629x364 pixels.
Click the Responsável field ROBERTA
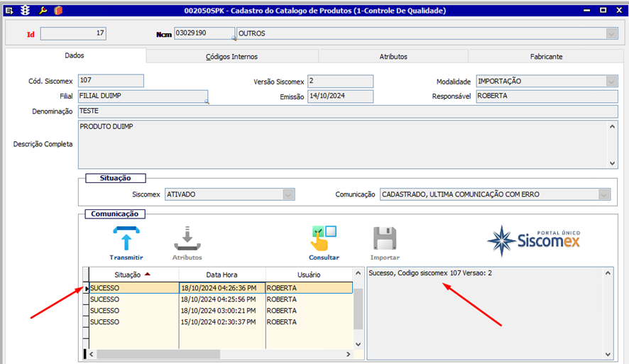point(547,96)
